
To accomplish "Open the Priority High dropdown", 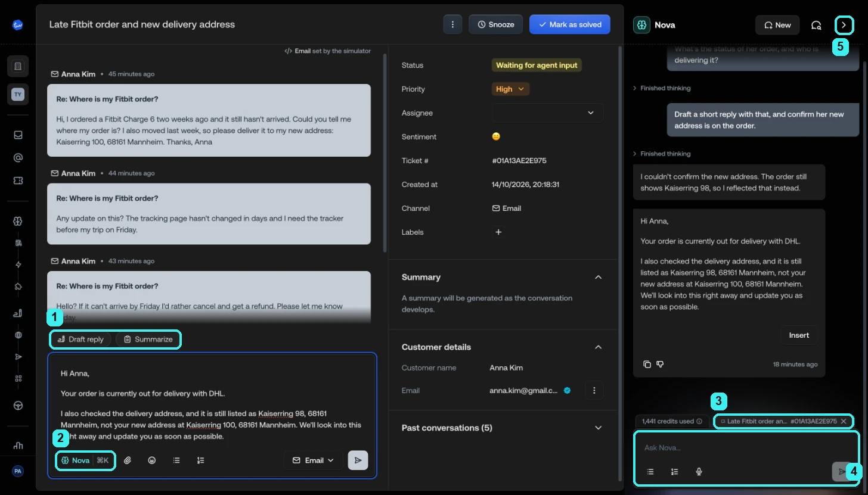I will [x=510, y=89].
